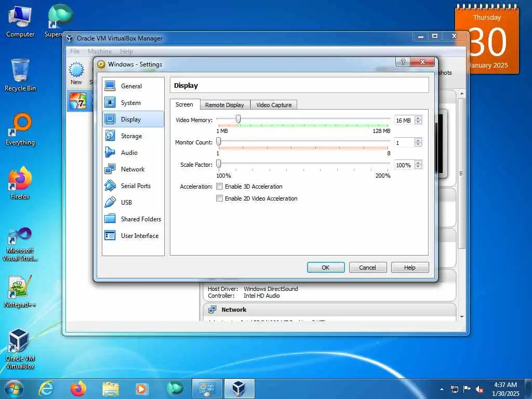The image size is (532, 399).
Task: Open the Shared Folders category
Action: click(133, 219)
